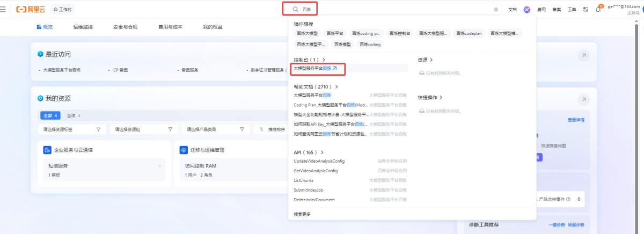The image size is (644, 234).
Task: Open the hamburger menu at top left
Action: click(4, 9)
